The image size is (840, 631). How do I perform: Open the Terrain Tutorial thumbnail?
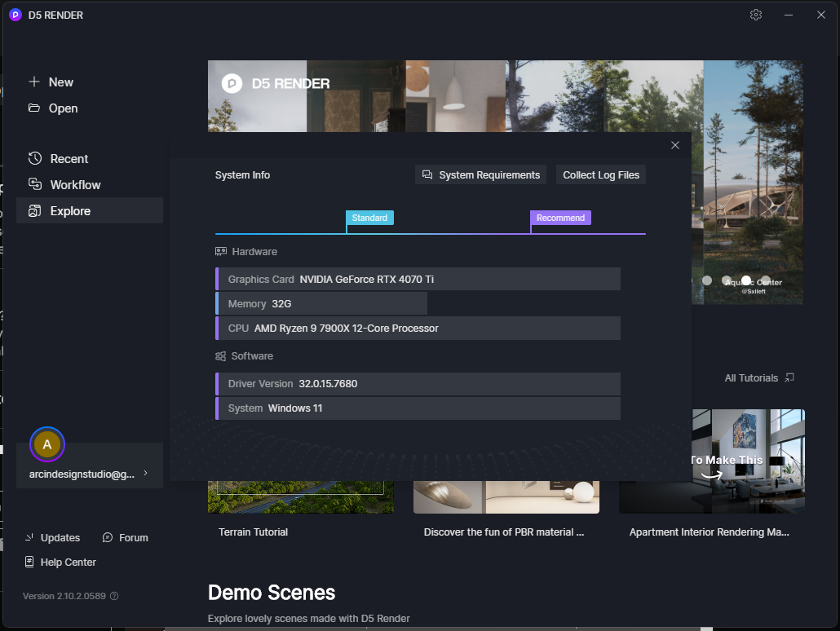[x=301, y=497]
